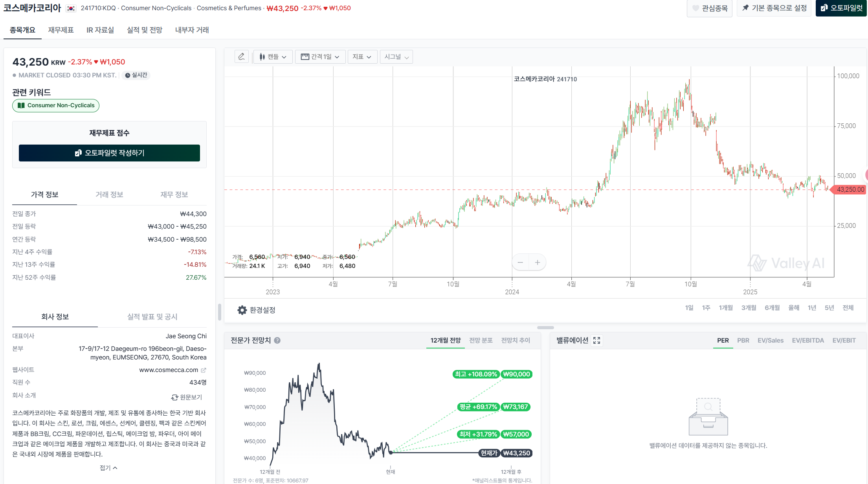Click the chart zoom out minus button

click(520, 262)
